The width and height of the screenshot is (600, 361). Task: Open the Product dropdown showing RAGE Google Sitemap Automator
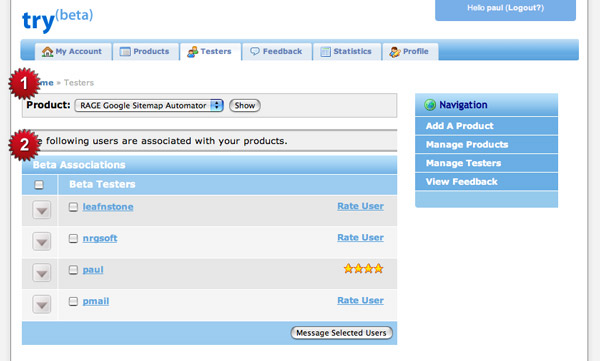point(149,105)
